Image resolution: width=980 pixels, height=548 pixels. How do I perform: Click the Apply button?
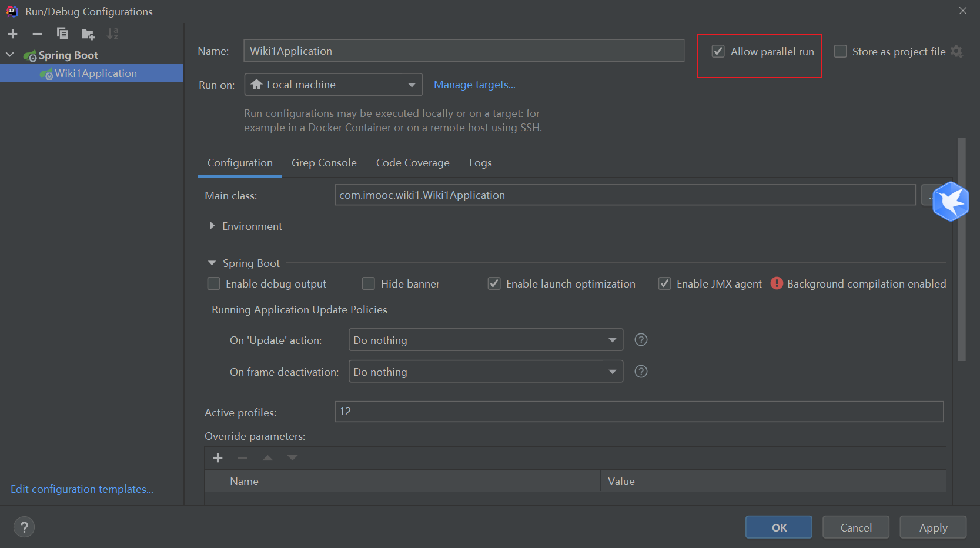point(933,527)
